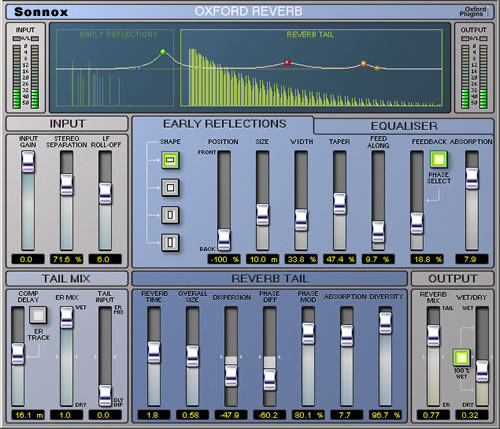Screen dimensions: 500x429
Task: Click the early reflections Size fader handle
Action: (x=263, y=215)
